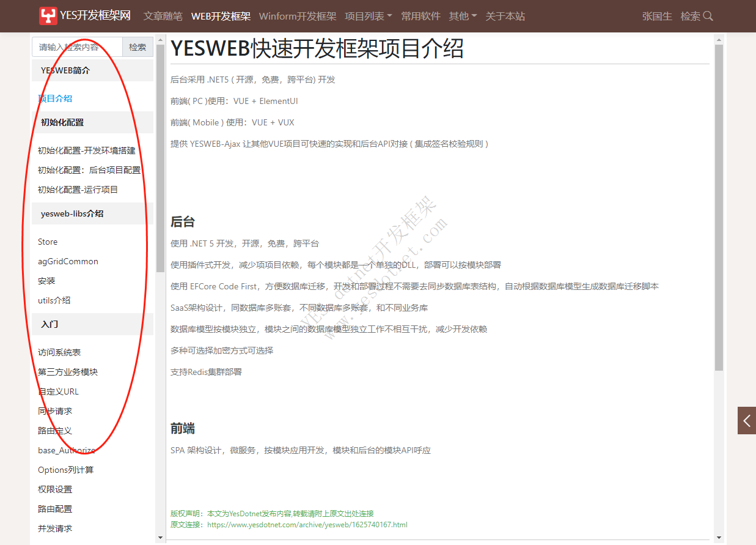Open 初始化配置-开发环境搭建 article
Screen dimensions: 756x545
pyautogui.click(x=87, y=150)
